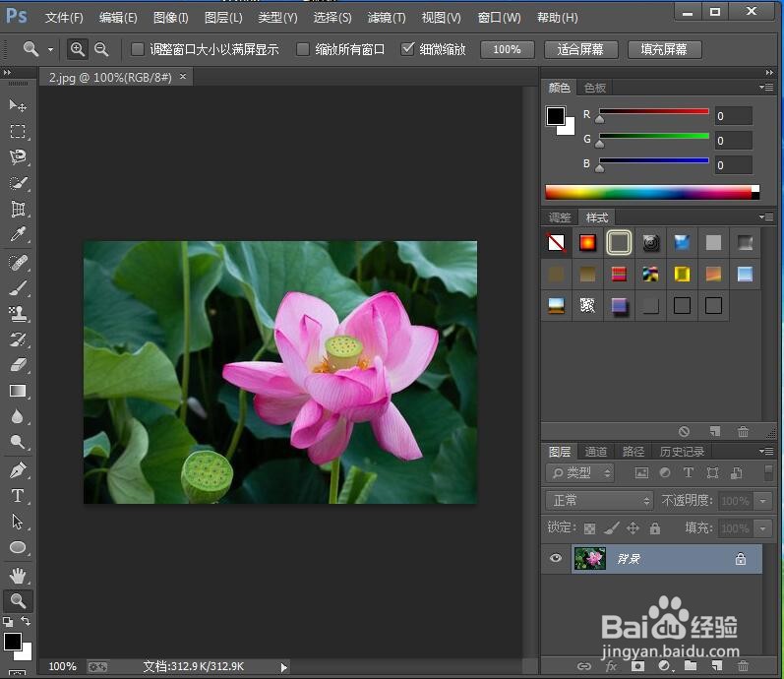
Task: Toggle lock all padlock icon
Action: 655,527
